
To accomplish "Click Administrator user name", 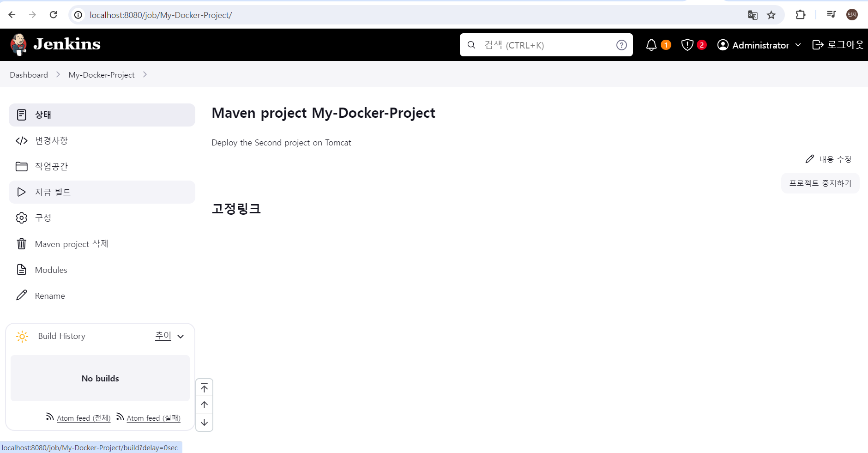I will (760, 45).
